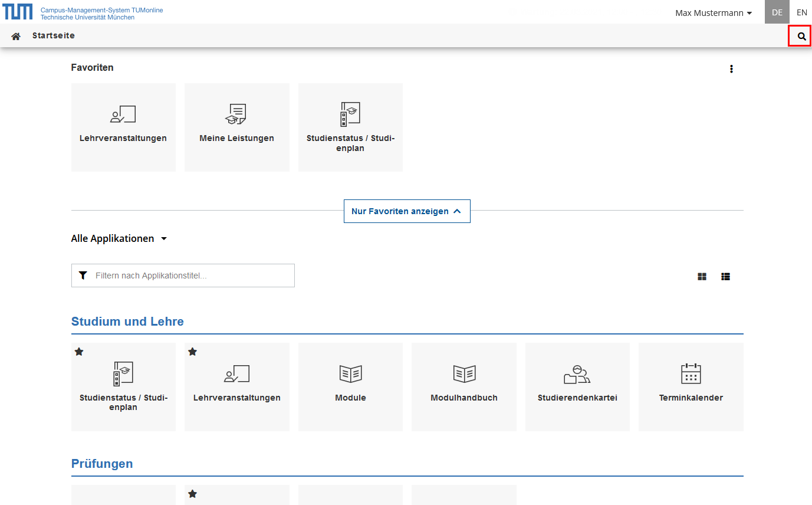Open Max Mustermann user dropdown
Viewport: 812px width, 505px height.
coord(713,13)
